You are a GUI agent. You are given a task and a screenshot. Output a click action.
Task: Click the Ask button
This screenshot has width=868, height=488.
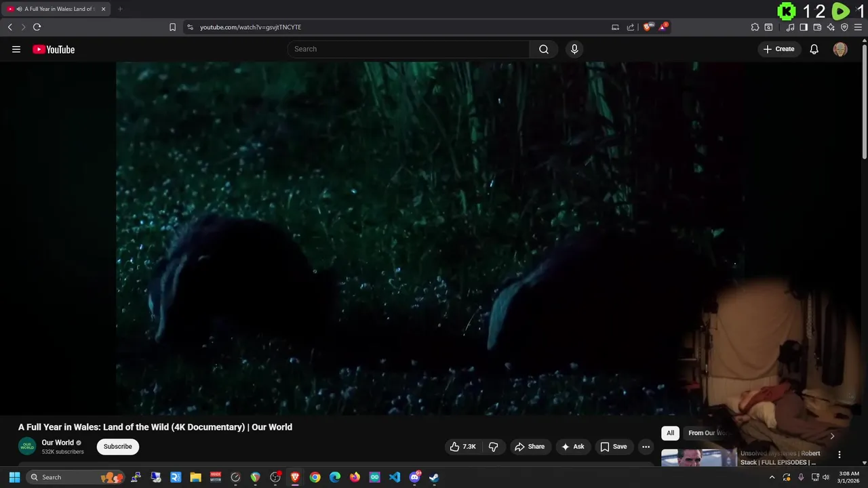point(573,447)
